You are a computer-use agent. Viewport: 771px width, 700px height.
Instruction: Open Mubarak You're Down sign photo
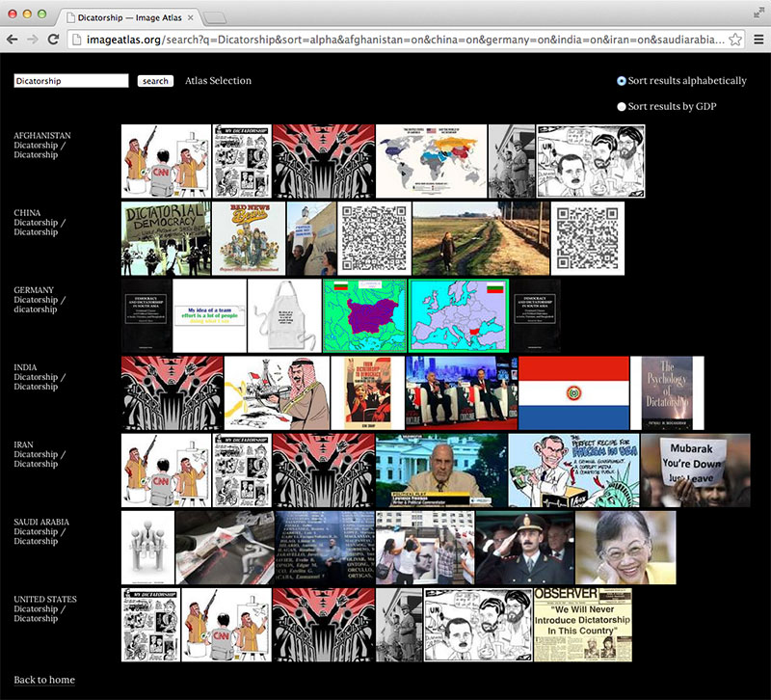[x=696, y=471]
